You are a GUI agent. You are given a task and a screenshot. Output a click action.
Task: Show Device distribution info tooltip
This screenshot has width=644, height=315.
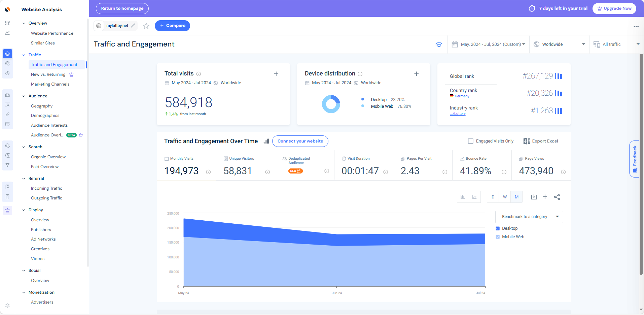(x=360, y=74)
